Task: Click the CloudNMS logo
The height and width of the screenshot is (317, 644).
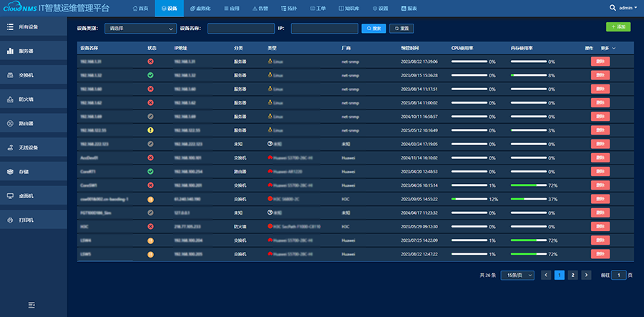Action: tap(20, 8)
